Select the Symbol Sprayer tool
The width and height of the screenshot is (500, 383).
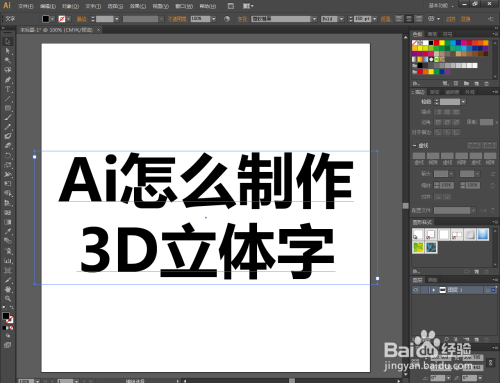coord(8,251)
